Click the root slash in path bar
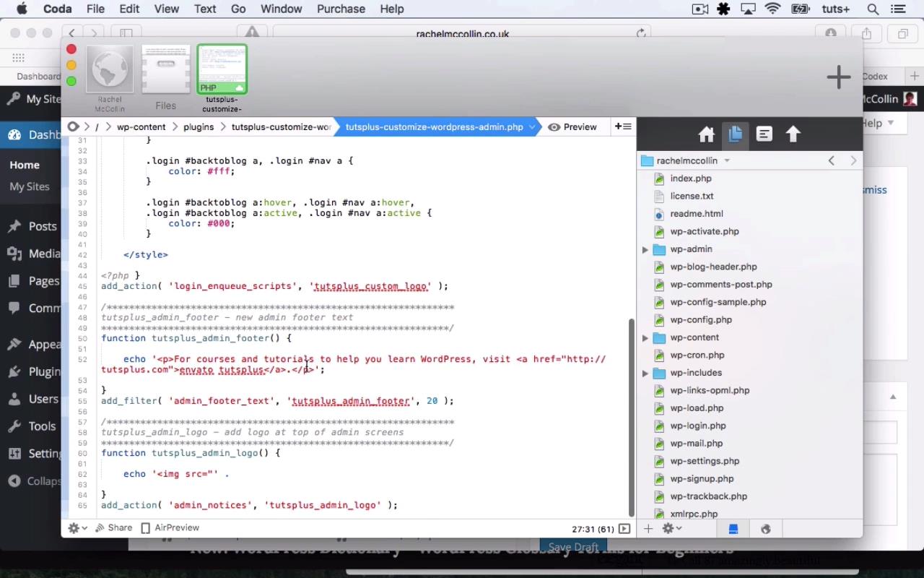This screenshot has height=578, width=924. point(97,127)
